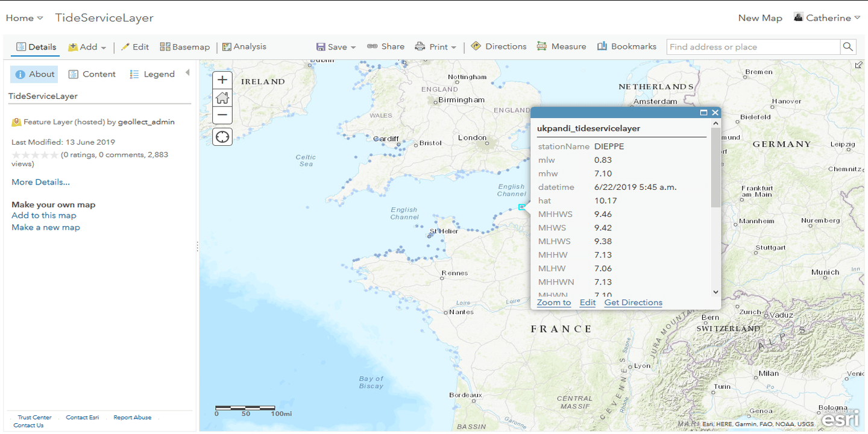868x434 pixels.
Task: Click Make a new map
Action: [46, 227]
